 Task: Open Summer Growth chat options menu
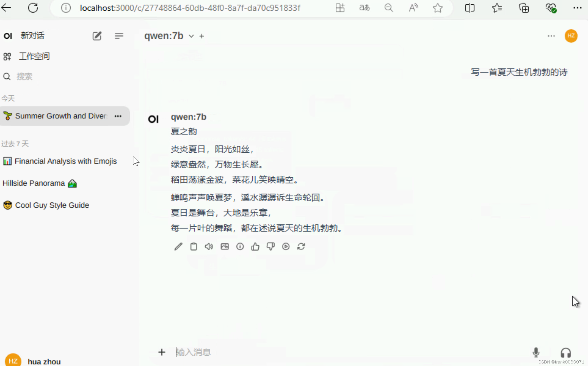(118, 116)
